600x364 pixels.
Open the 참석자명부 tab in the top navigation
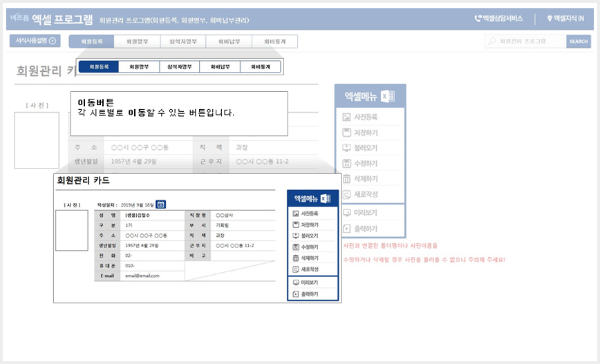tap(183, 41)
